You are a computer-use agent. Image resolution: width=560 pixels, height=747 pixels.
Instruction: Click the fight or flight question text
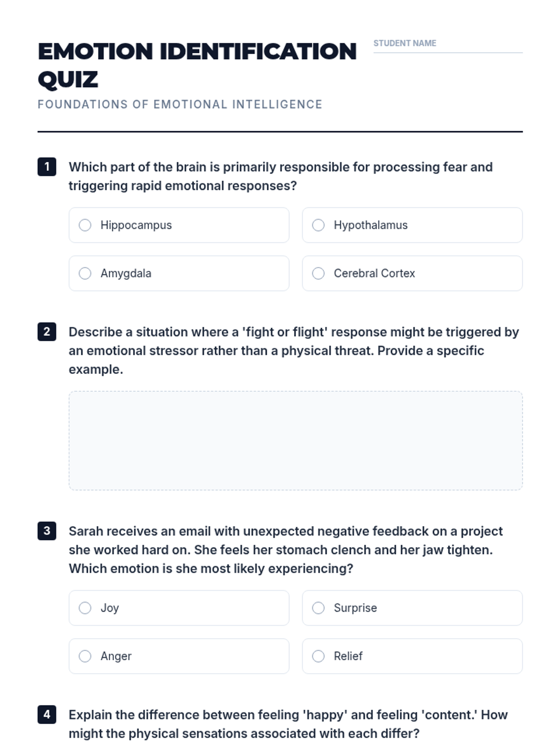coord(293,350)
